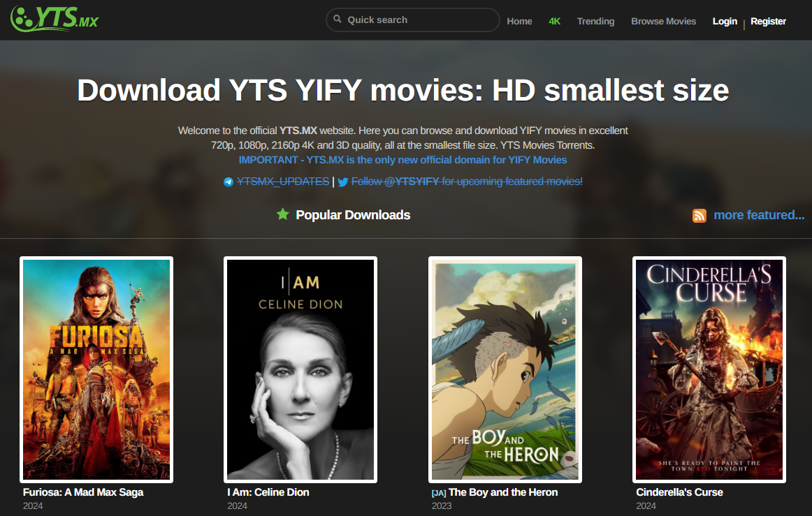812x516 pixels.
Task: Follow @YTSYIFY Twitter link
Action: click(467, 182)
